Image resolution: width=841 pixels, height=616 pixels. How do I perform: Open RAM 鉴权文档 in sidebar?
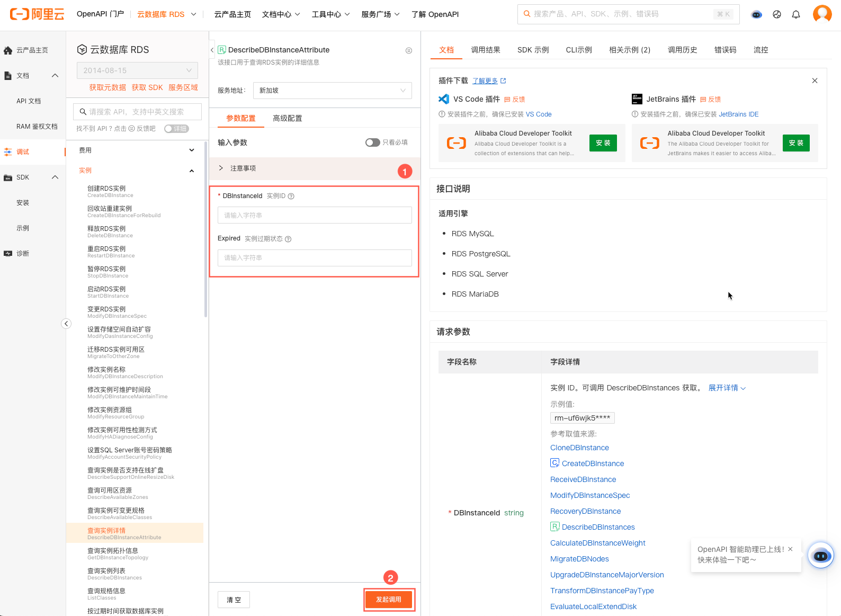[x=37, y=127]
